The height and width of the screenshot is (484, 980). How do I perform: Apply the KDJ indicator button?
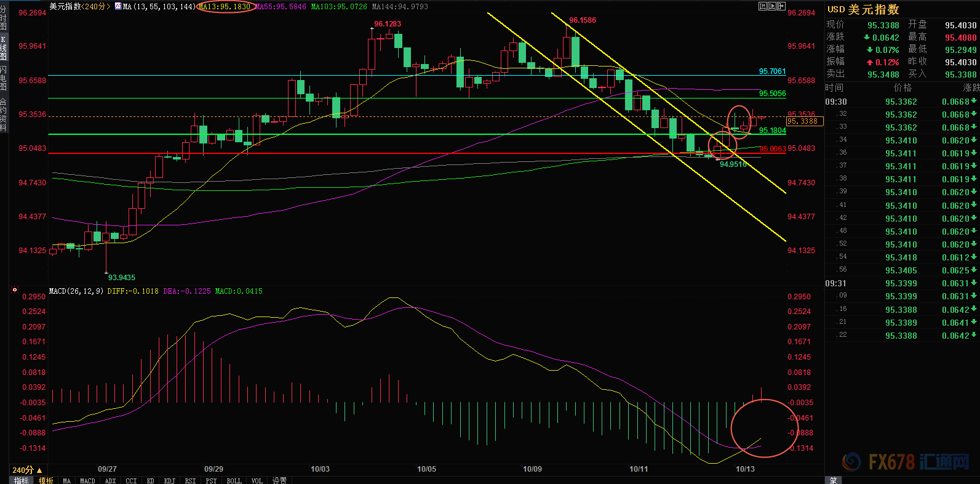pyautogui.click(x=170, y=480)
